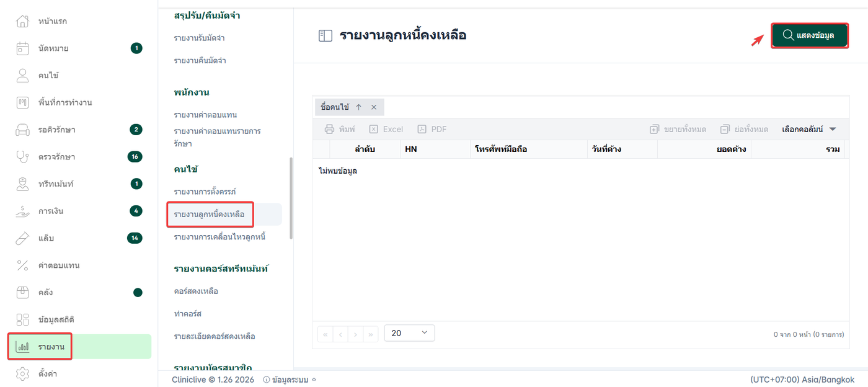Open the เลือกคอลัมน์ column chooser dropdown
Image resolution: width=868 pixels, height=387 pixels.
coord(810,129)
